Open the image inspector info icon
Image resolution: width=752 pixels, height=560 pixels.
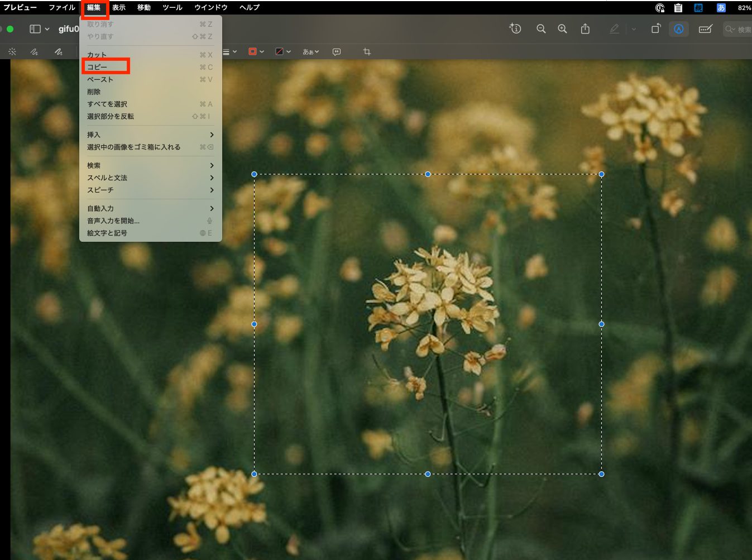(x=515, y=28)
